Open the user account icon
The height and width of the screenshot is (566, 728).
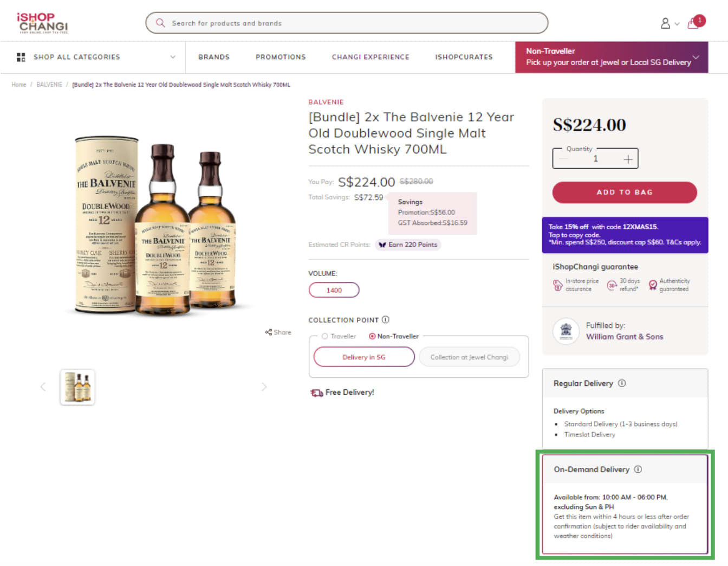click(x=665, y=23)
